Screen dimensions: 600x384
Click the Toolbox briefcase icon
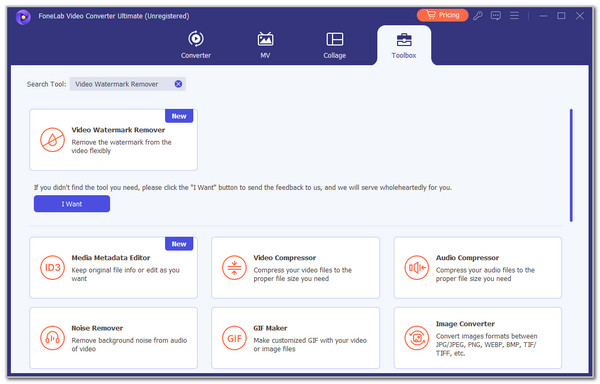tap(404, 39)
